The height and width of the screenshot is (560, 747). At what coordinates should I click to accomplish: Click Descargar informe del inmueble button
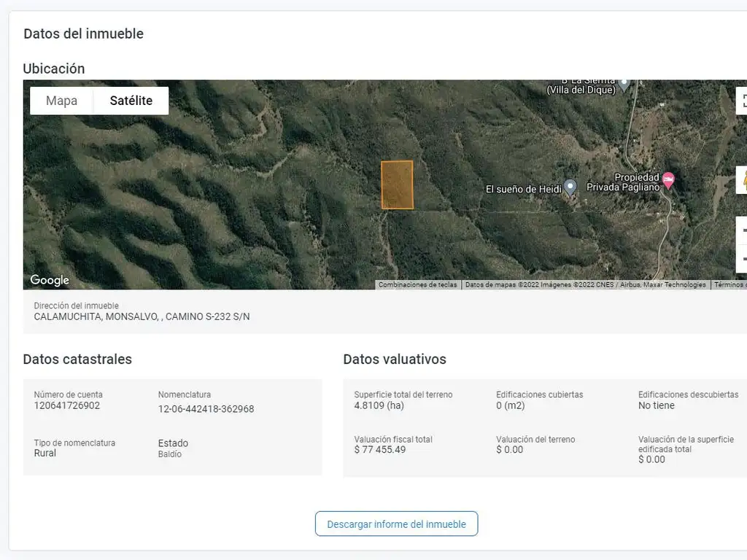(x=396, y=524)
